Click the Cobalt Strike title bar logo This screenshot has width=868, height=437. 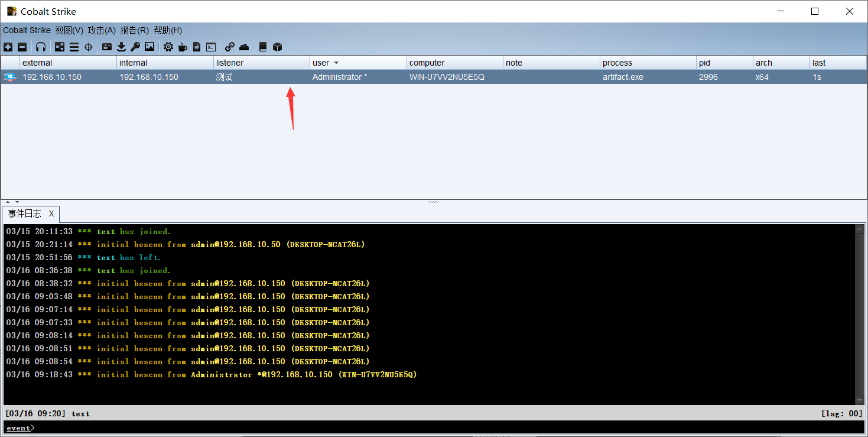click(11, 11)
